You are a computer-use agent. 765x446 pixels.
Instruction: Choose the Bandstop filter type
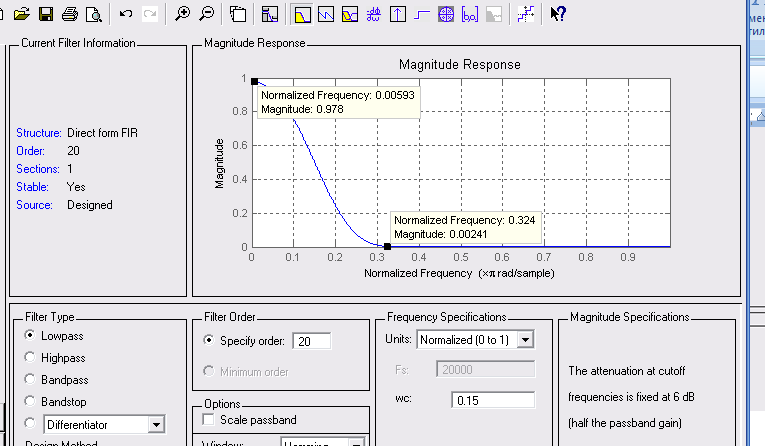click(30, 401)
